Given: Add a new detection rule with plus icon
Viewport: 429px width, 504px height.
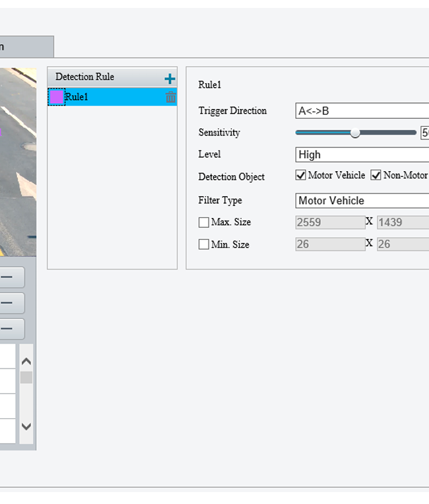Looking at the screenshot, I should pos(170,79).
